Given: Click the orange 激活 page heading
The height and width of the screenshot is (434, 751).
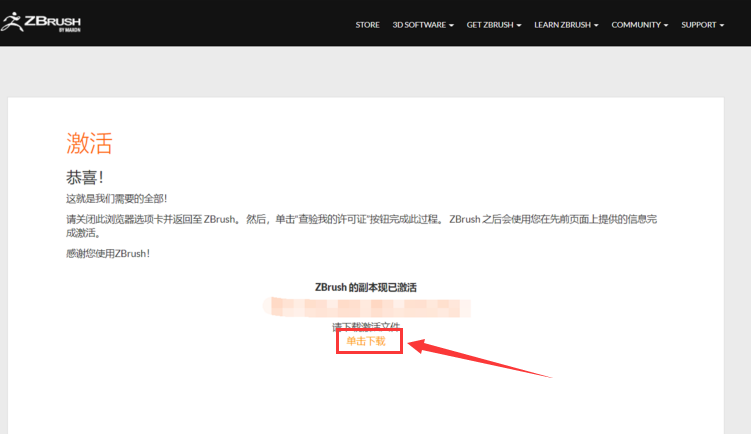Looking at the screenshot, I should tap(89, 143).
